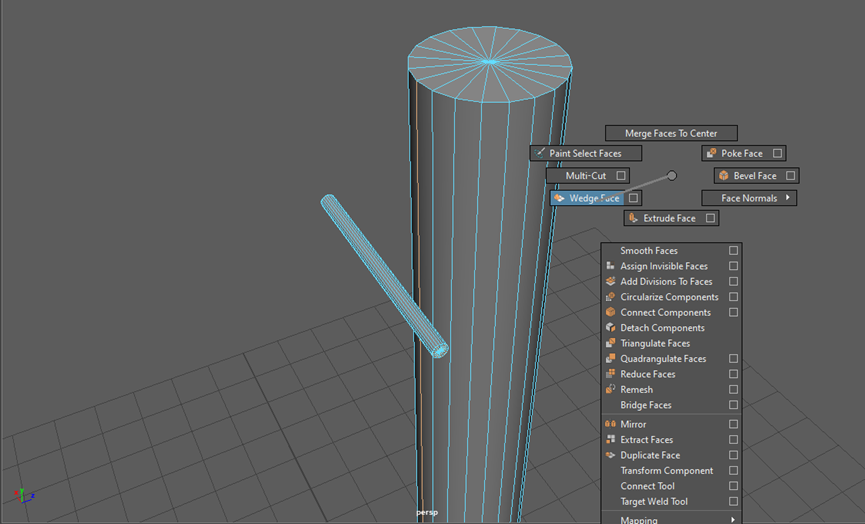Expand the Face Normals submenu arrow
Image resolution: width=865 pixels, height=524 pixels.
787,197
